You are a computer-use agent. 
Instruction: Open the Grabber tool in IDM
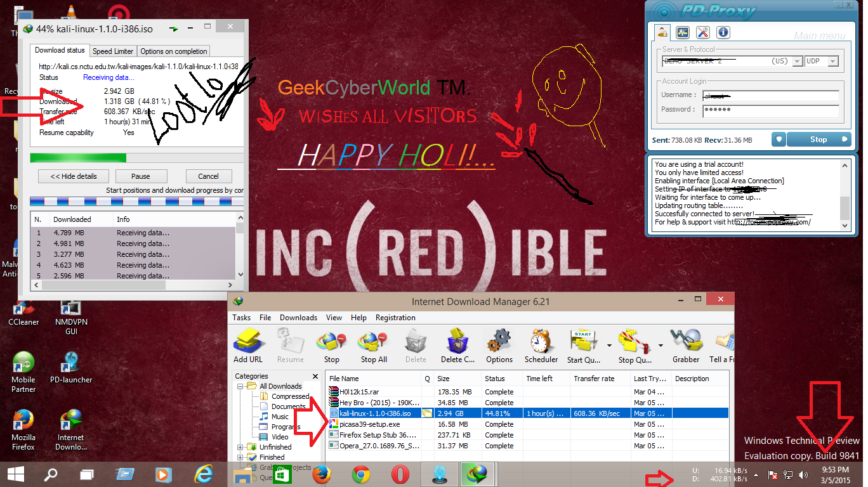click(x=685, y=346)
